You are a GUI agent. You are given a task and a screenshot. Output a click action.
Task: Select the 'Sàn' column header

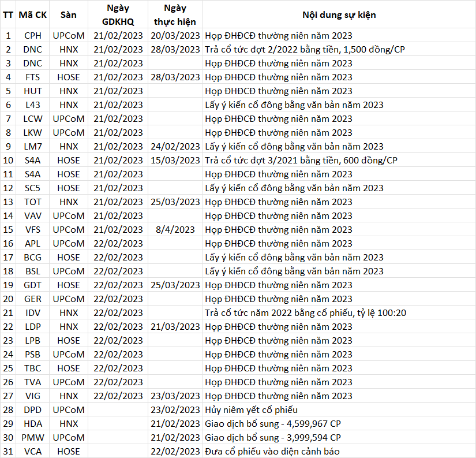pos(68,14)
